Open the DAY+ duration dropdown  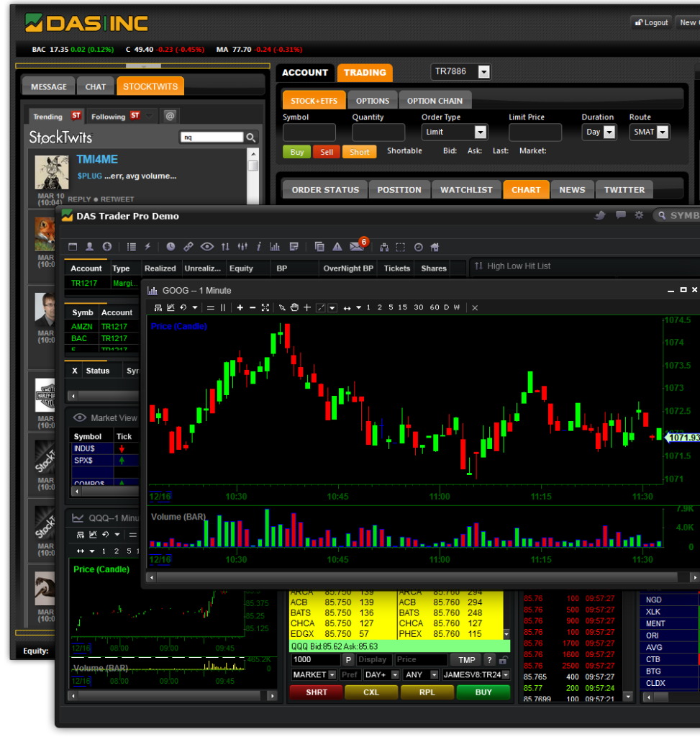395,675
